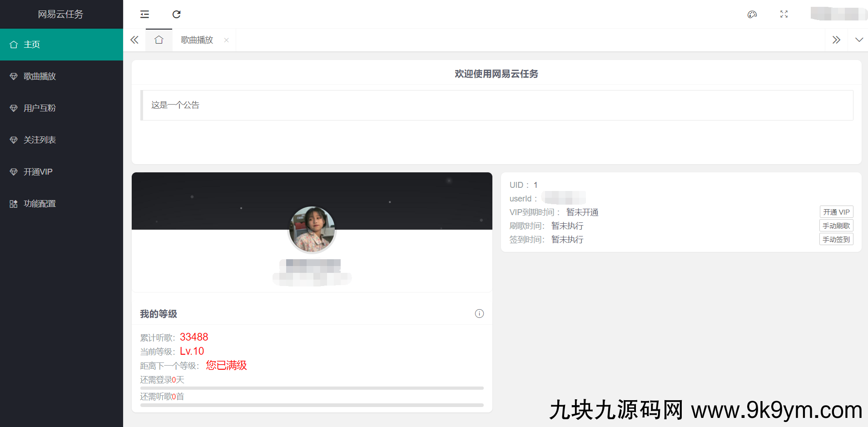Select 开通VIP in the sidebar

coord(39,171)
